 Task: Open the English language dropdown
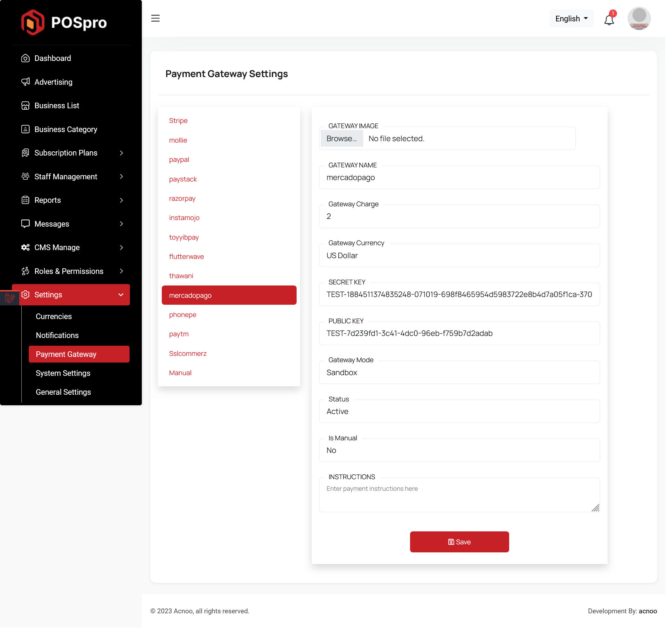tap(571, 19)
